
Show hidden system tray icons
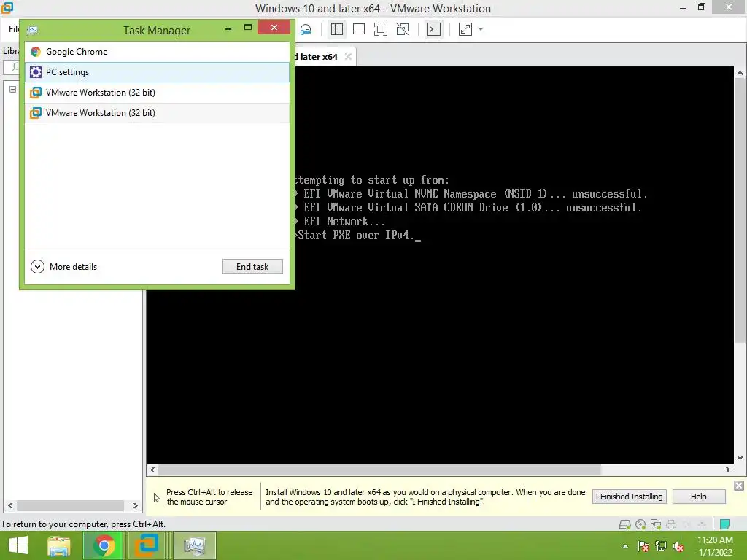coord(625,546)
